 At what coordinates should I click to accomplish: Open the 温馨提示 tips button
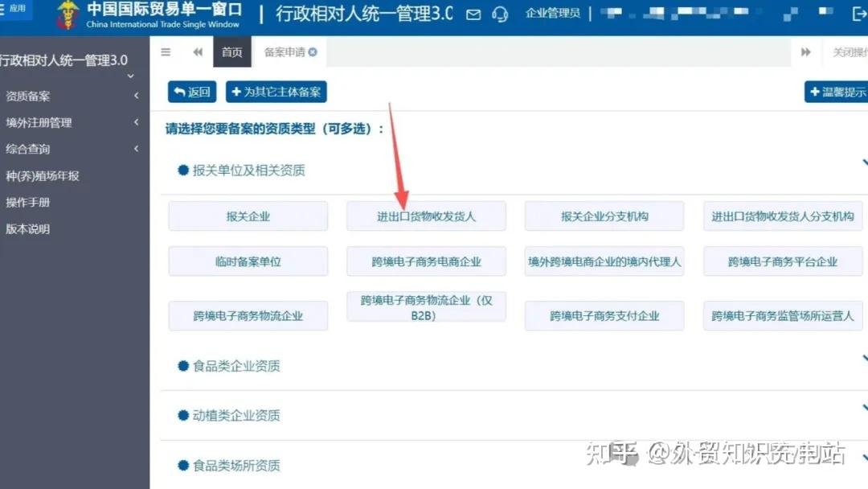[838, 92]
